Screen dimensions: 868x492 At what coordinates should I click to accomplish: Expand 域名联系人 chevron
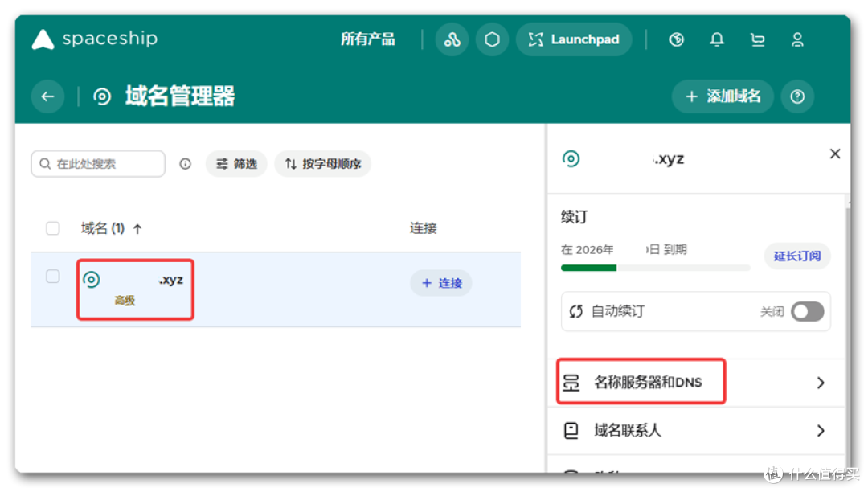point(821,431)
